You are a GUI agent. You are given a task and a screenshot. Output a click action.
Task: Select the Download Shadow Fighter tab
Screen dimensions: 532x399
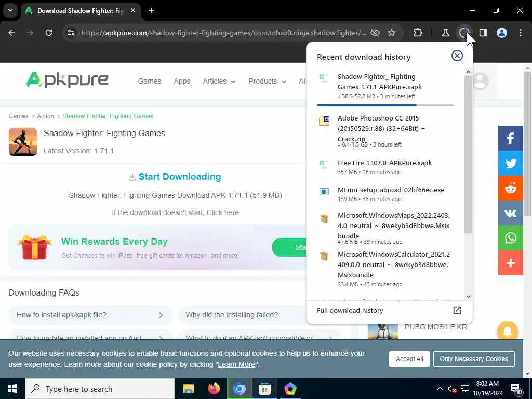point(82,10)
